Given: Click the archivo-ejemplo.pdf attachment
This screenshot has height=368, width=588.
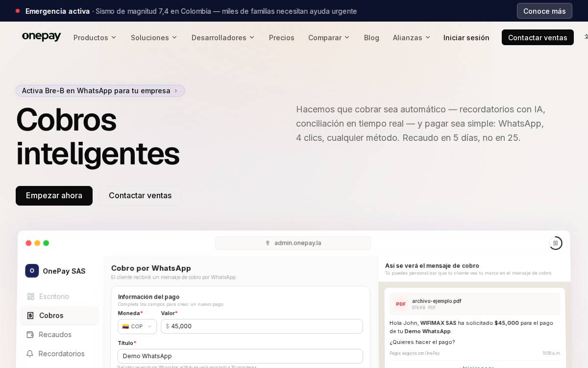Looking at the screenshot, I should (x=475, y=304).
